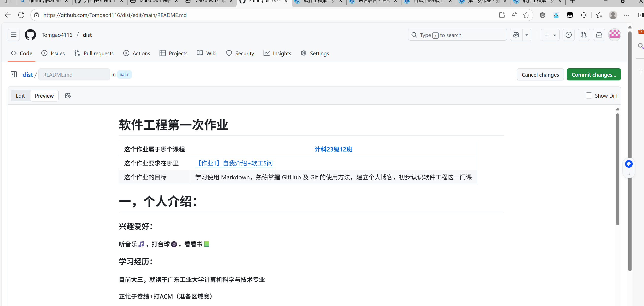Click the GitHub logo to go home
Image resolution: width=644 pixels, height=306 pixels.
pos(30,35)
